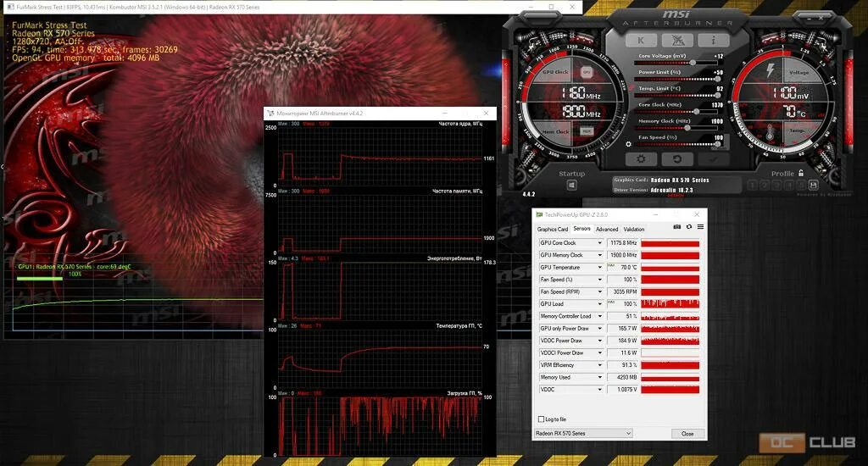The height and width of the screenshot is (466, 868).
Task: Click the Temp. Limit slider handle
Action: pyautogui.click(x=717, y=95)
